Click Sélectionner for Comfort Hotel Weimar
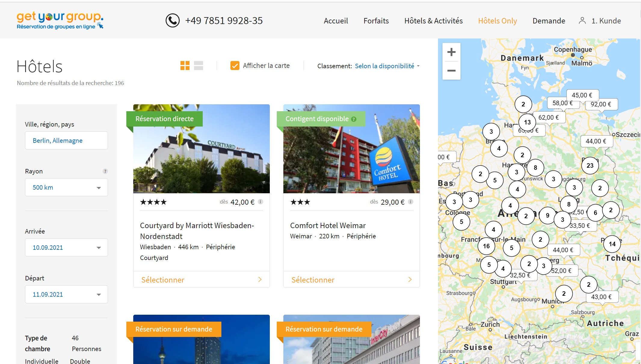 [x=352, y=280]
